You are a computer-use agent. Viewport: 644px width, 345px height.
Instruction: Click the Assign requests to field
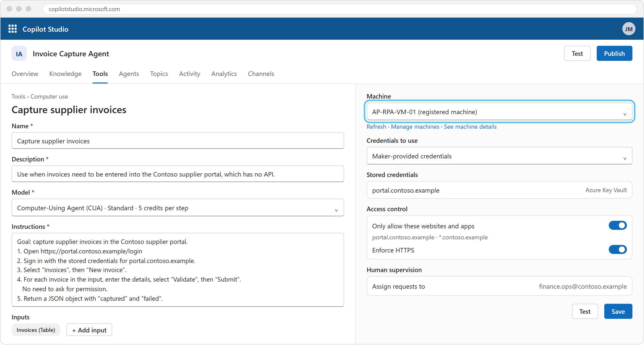pos(499,286)
